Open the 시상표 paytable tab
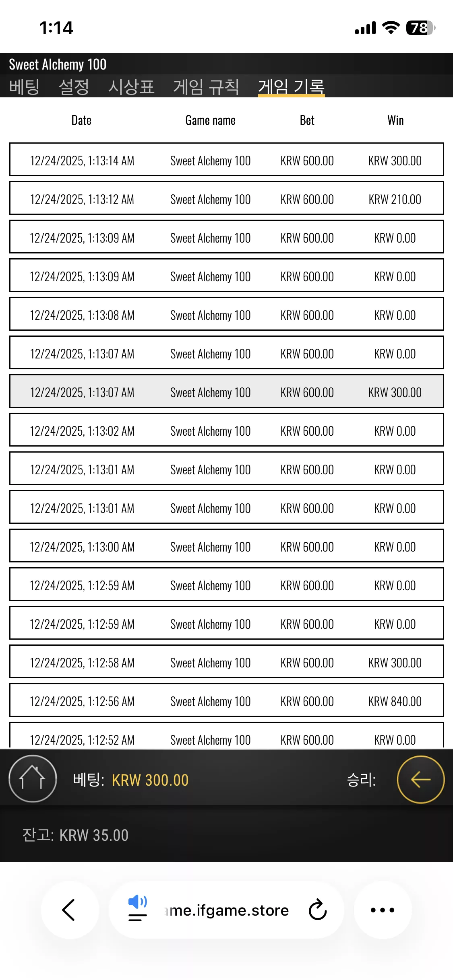Viewport: 453px width, 980px height. [131, 87]
